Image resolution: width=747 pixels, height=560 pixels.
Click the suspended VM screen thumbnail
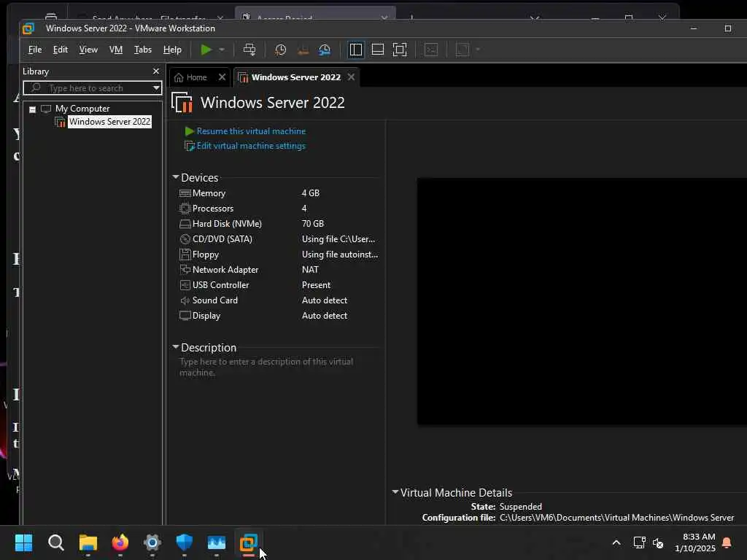(x=581, y=301)
